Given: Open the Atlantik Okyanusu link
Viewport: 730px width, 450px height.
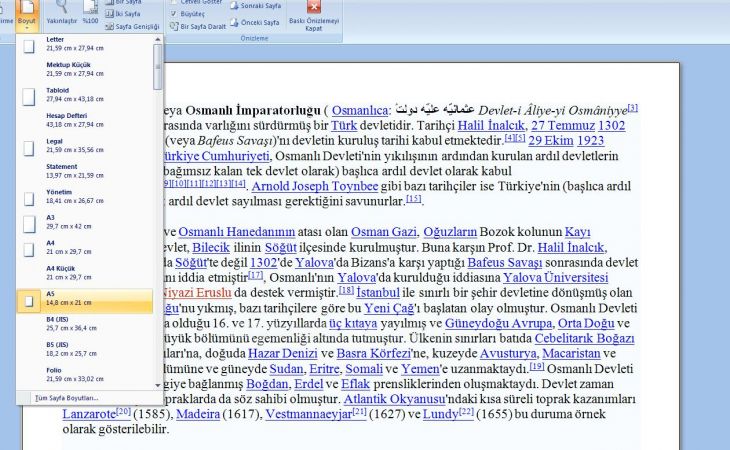Looking at the screenshot, I should (x=394, y=399).
